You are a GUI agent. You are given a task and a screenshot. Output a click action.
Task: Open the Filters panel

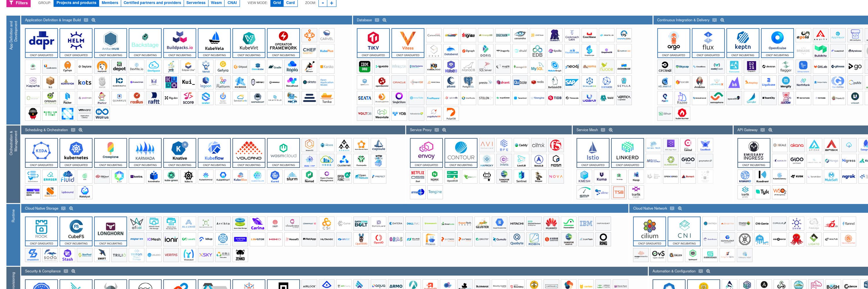(18, 3)
